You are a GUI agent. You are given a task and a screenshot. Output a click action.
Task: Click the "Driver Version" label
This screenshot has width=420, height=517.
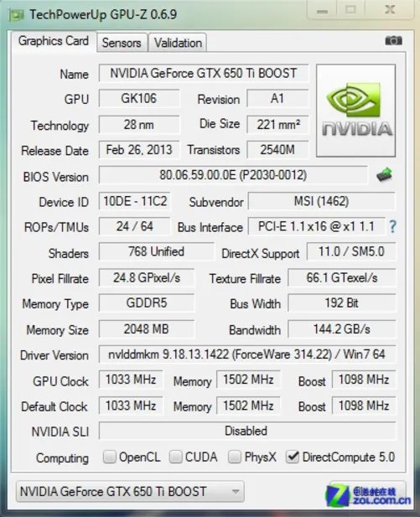pyautogui.click(x=54, y=355)
